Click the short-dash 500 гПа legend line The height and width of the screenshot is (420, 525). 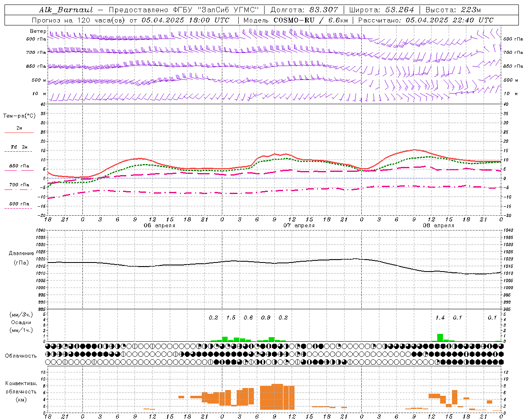click(18, 208)
